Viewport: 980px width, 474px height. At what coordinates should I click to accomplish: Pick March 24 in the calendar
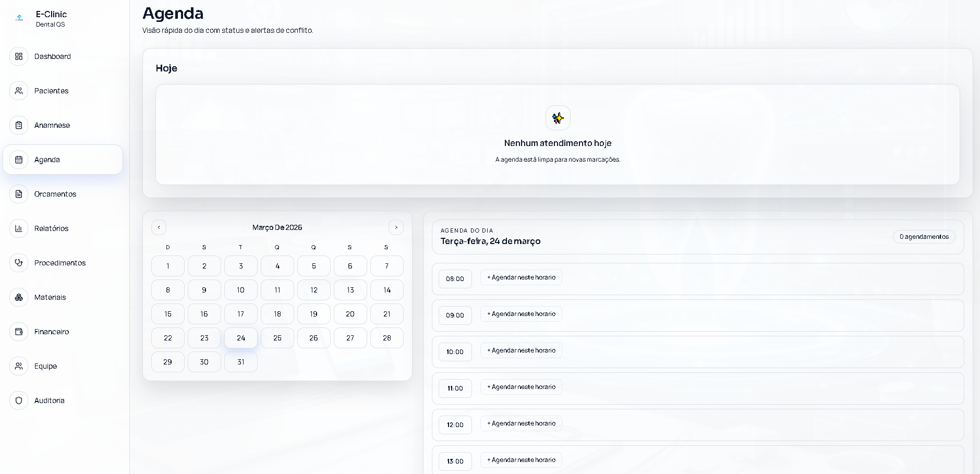pyautogui.click(x=241, y=338)
